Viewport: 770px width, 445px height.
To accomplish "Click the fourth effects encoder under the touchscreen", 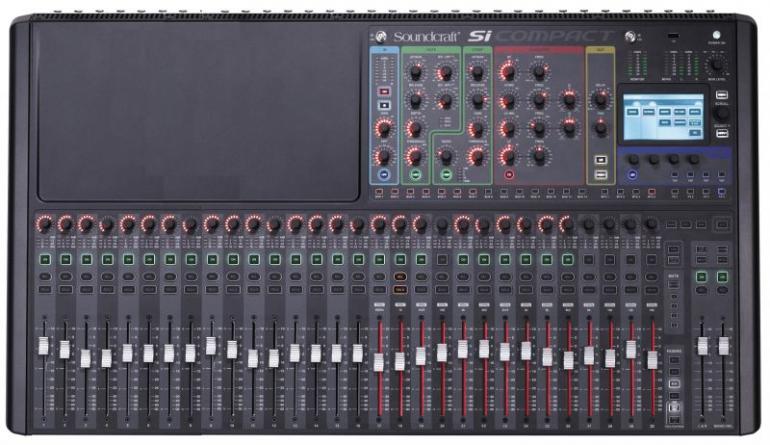I will pos(693,160).
